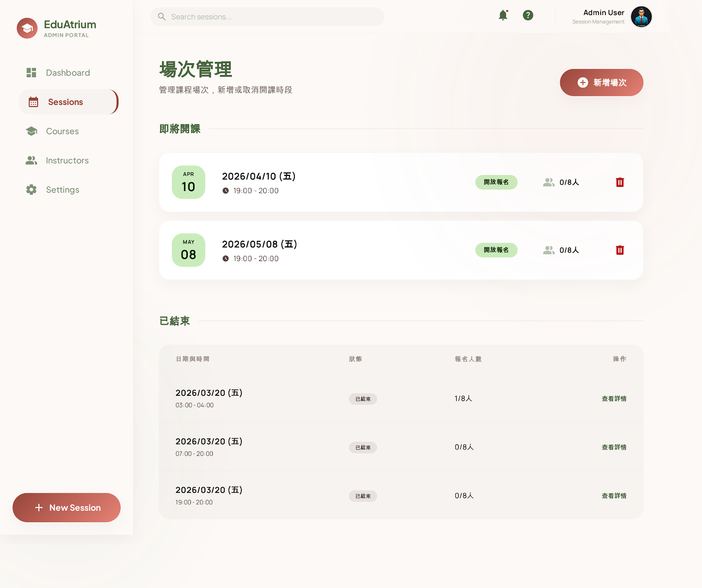This screenshot has width=702, height=588.
Task: View details of the 03:00 - 04:00 session
Action: pos(613,399)
